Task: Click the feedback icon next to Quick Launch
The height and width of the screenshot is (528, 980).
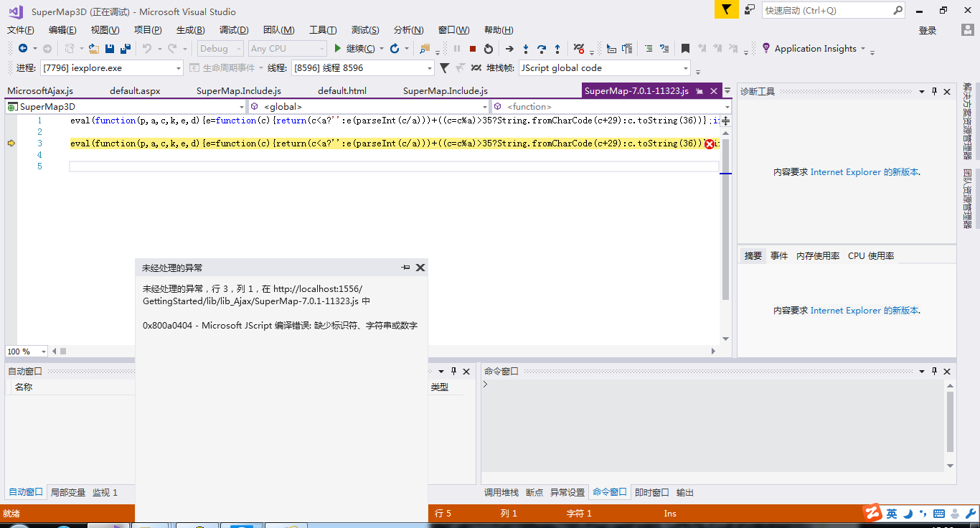Action: pyautogui.click(x=750, y=10)
